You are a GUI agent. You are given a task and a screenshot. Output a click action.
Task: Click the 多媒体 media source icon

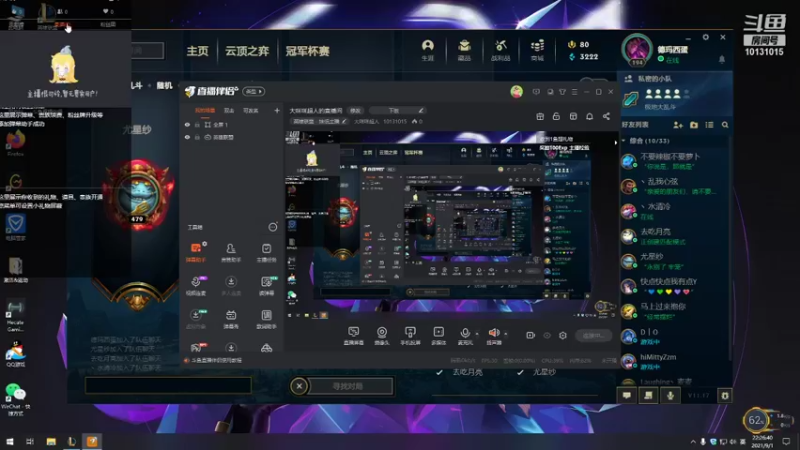(438, 336)
